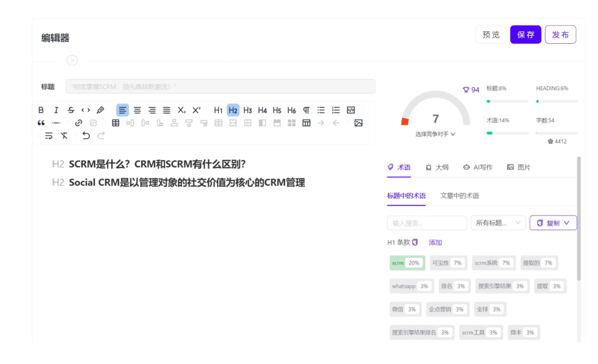Image resolution: width=598 pixels, height=364 pixels.
Task: Focus the 标题 title input field
Action: tap(220, 87)
